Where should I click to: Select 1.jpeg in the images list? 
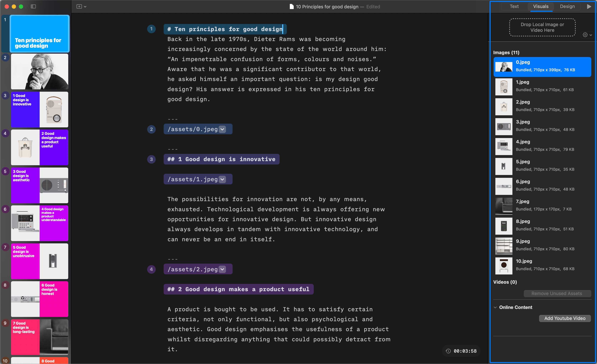(542, 87)
